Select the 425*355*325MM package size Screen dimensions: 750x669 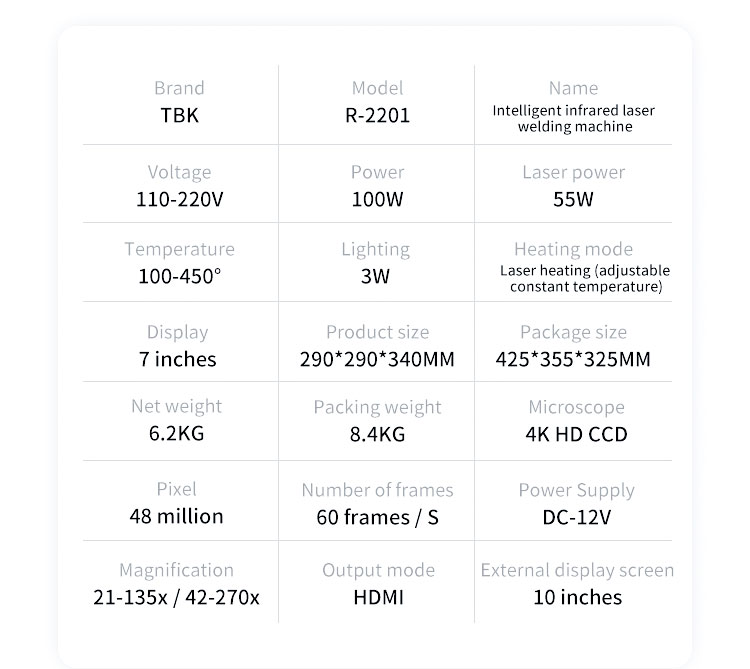pyautogui.click(x=573, y=358)
